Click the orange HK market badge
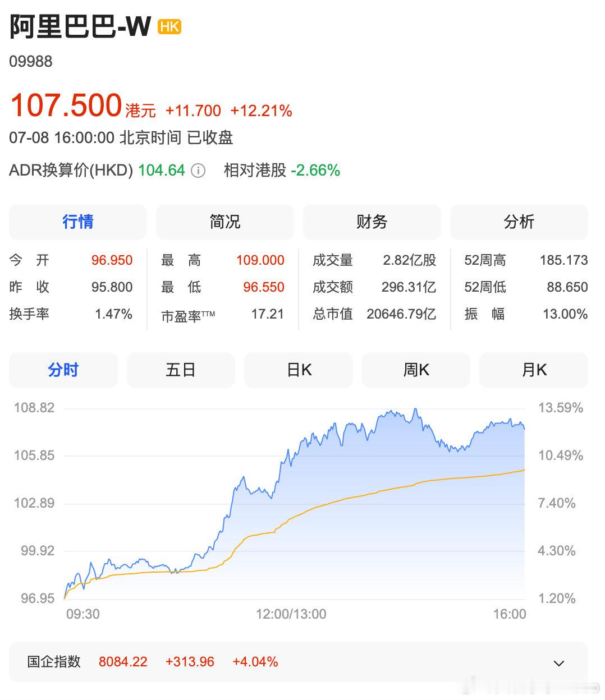605x700 pixels. click(x=169, y=26)
